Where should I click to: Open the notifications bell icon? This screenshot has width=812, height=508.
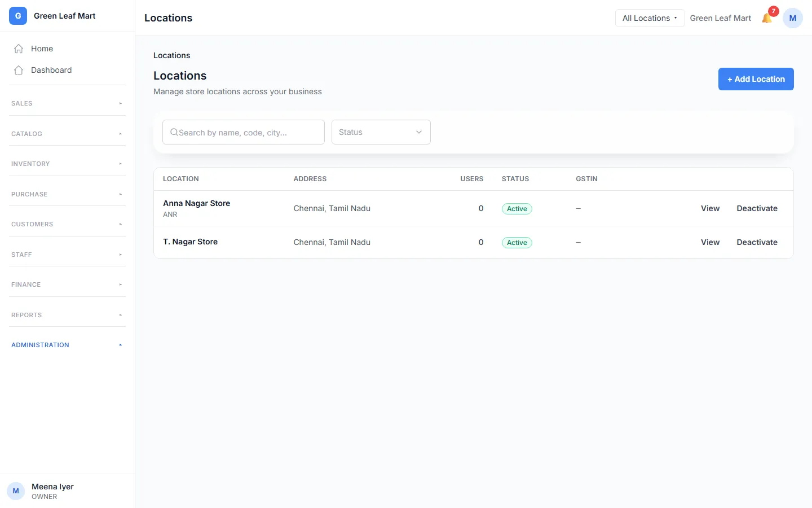767,18
